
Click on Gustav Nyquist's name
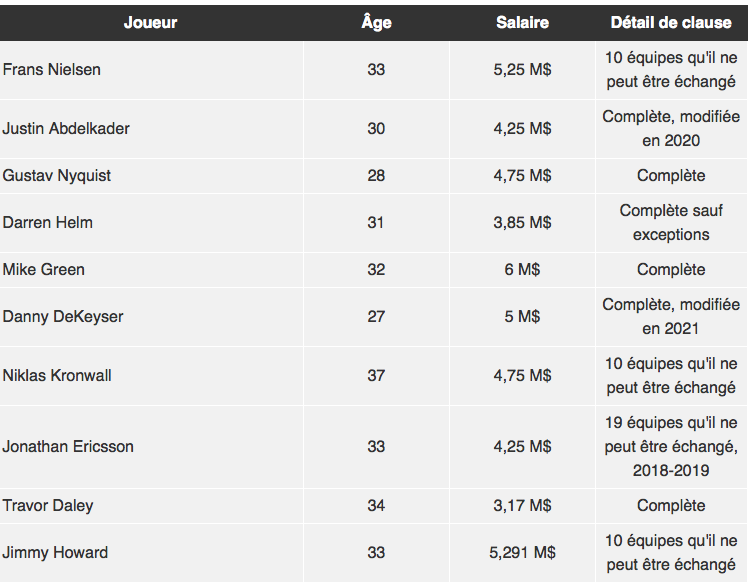click(57, 176)
